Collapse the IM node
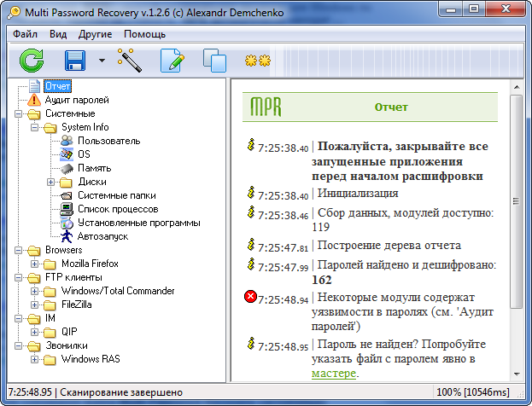This screenshot has height=406, width=532. click(18, 318)
